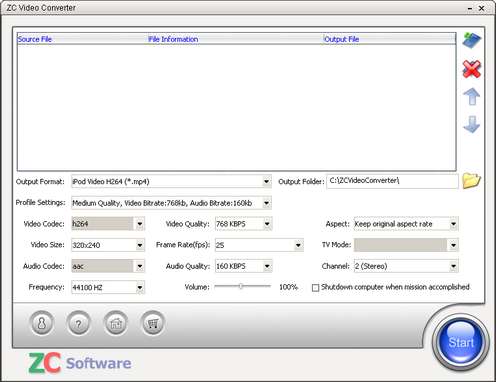Click the File Information column header
Image resolution: width=496 pixels, height=382 pixels.
coord(235,39)
